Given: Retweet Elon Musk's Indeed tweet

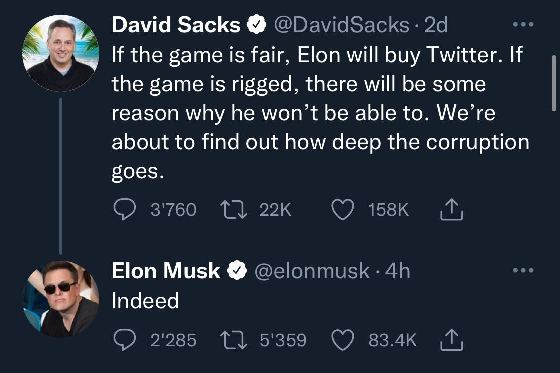Looking at the screenshot, I should pos(234,340).
